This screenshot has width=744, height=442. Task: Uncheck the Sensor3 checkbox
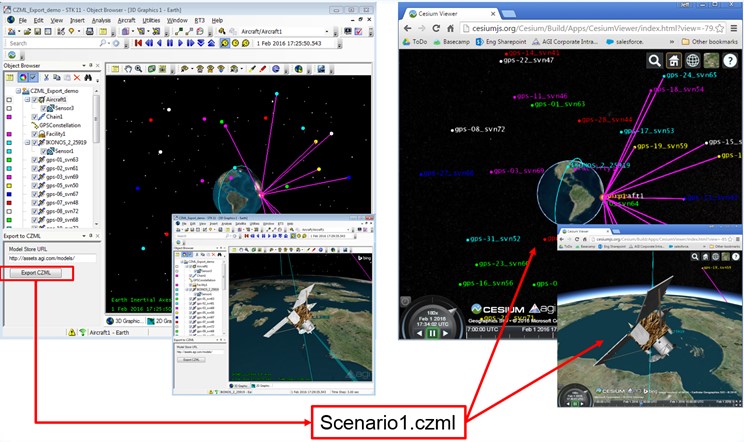tap(44, 108)
